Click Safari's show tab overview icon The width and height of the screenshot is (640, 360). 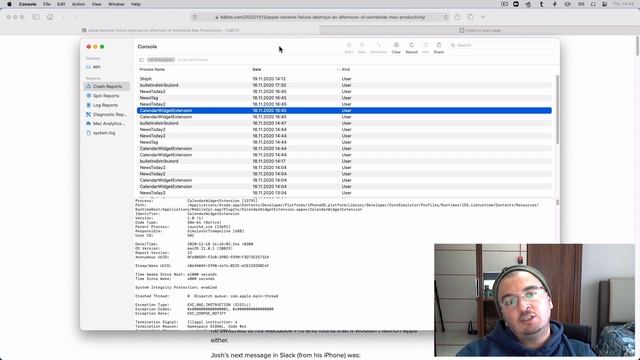(470, 17)
